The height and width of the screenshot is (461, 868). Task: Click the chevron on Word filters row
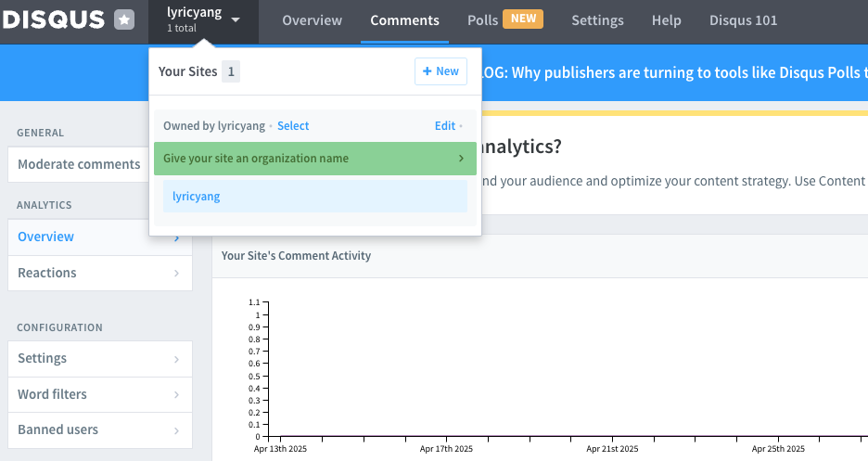coord(176,394)
